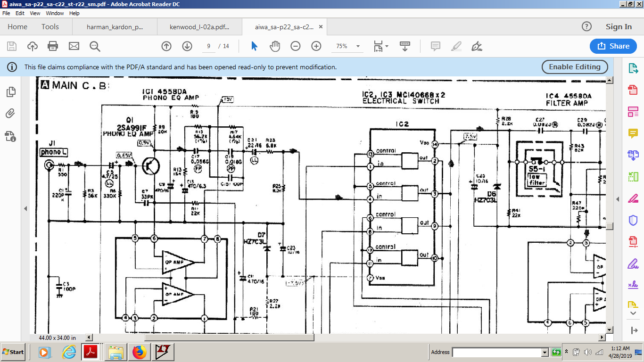
Task: Switch to harman_kardon document tab
Action: [x=115, y=27]
